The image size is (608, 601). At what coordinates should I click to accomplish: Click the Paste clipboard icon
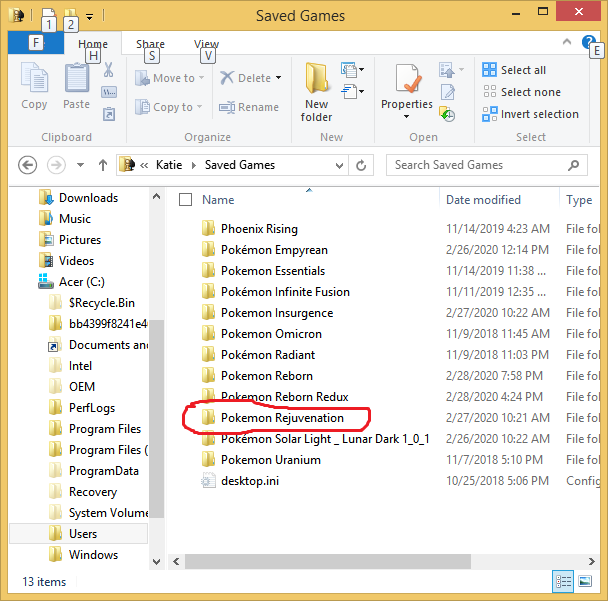[76, 78]
